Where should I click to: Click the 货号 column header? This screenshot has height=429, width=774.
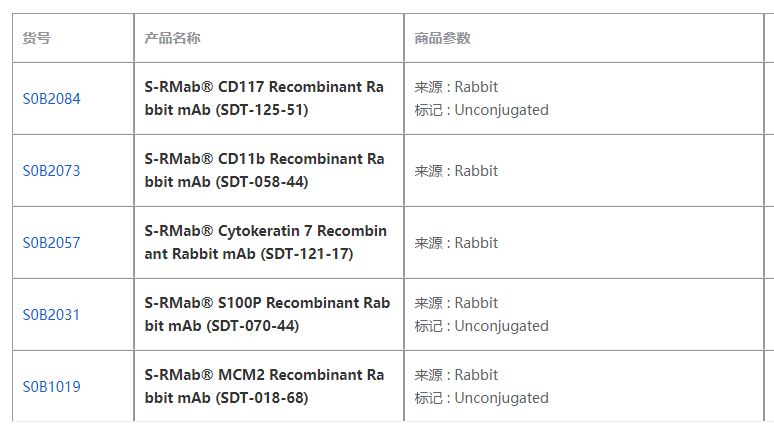(x=37, y=38)
